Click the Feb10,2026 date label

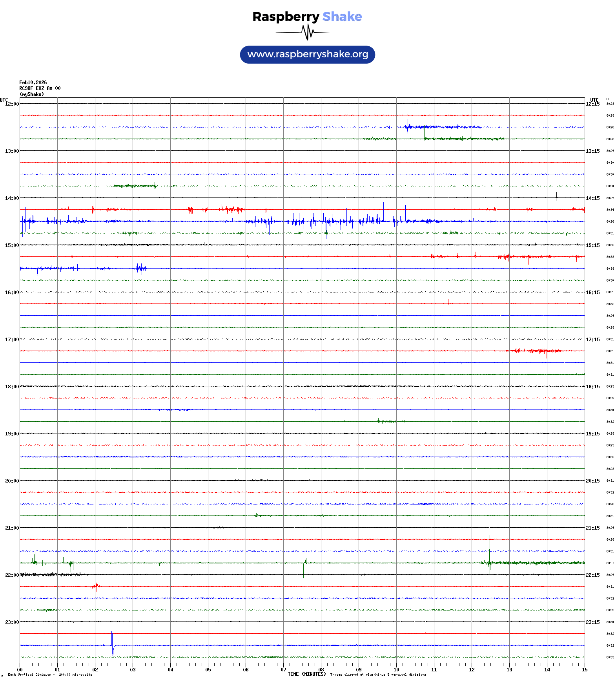(x=33, y=82)
